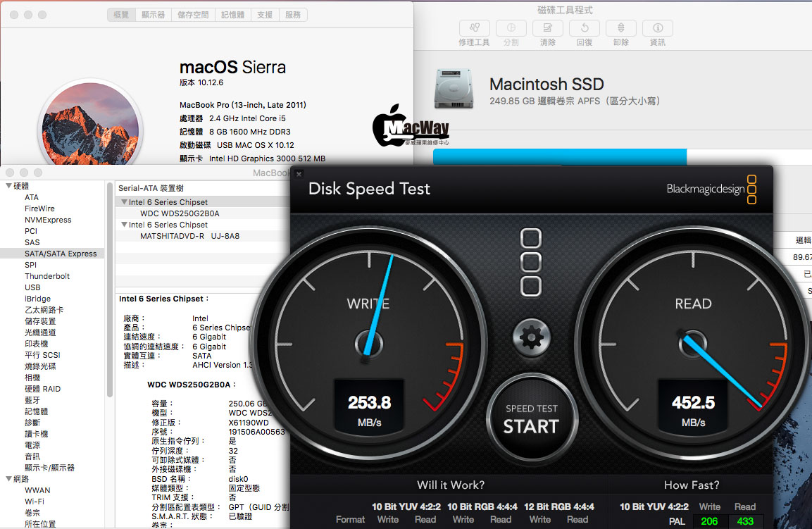Select the 記憶體 tab in About This Mac
The image size is (812, 529).
click(233, 15)
